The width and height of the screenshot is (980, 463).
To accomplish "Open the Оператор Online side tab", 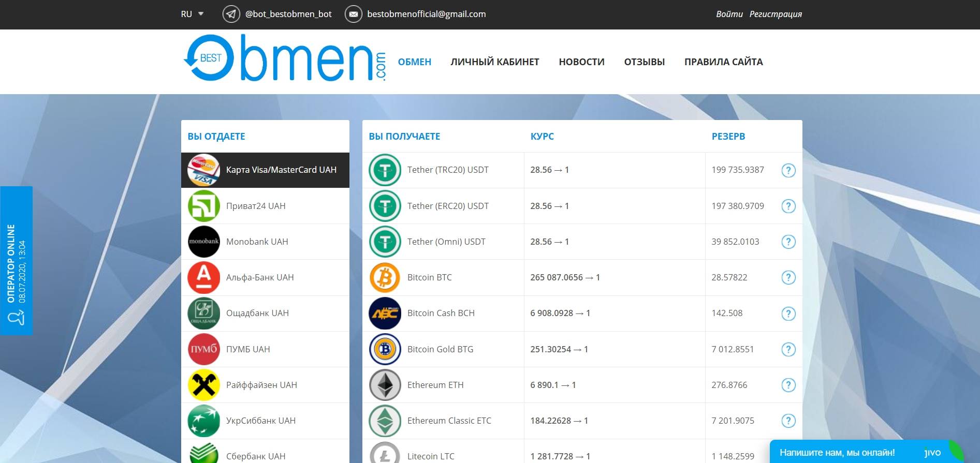I will click(16, 260).
